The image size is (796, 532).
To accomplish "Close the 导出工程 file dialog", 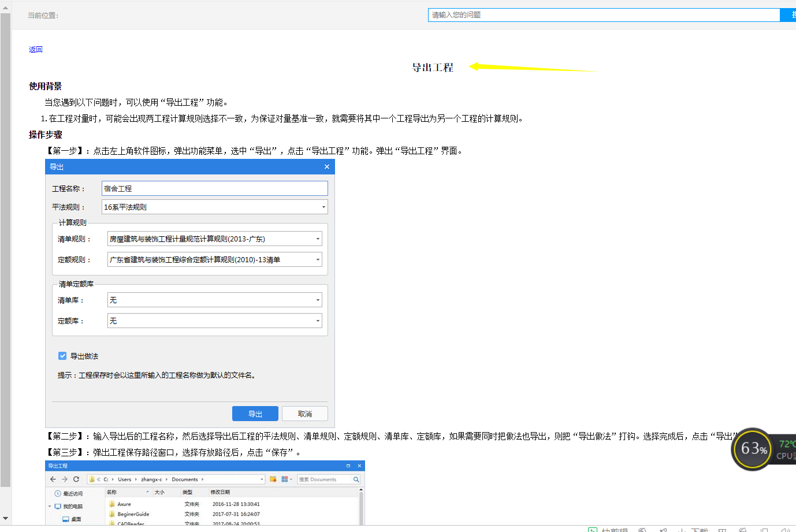I will [359, 466].
